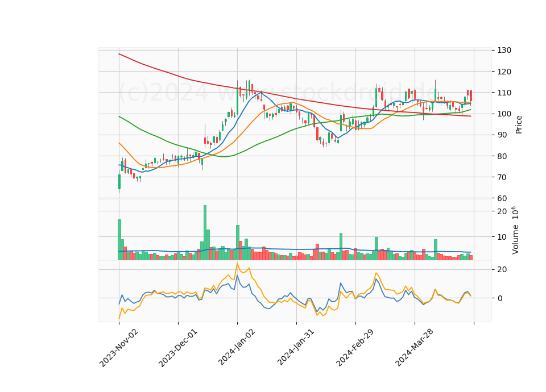This screenshot has height=392, width=546.
Task: Click the 80 price axis value
Action: coord(502,156)
